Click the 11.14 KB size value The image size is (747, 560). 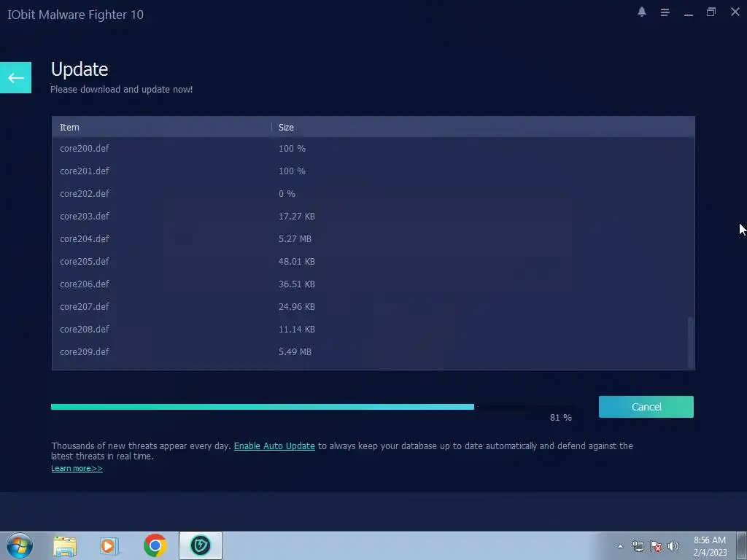(296, 330)
